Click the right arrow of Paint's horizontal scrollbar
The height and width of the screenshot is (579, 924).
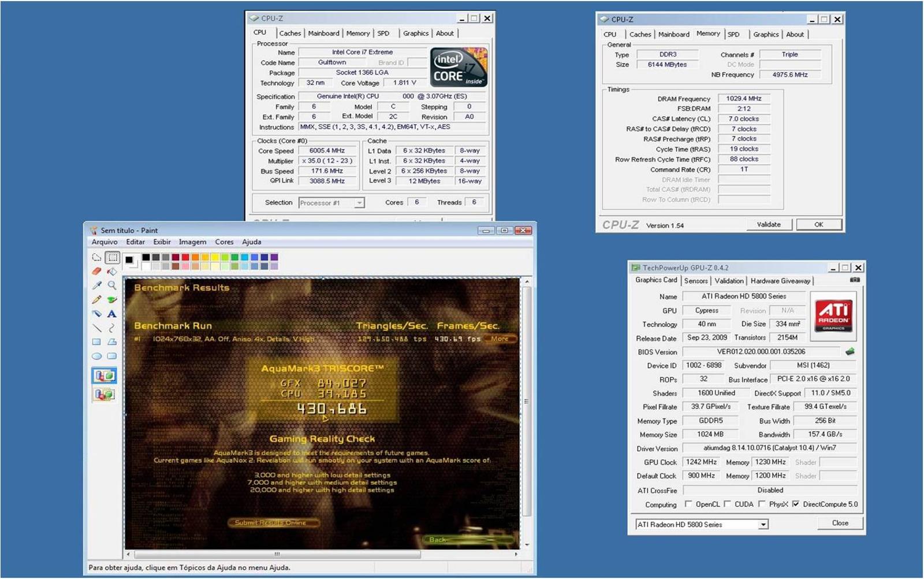[516, 554]
